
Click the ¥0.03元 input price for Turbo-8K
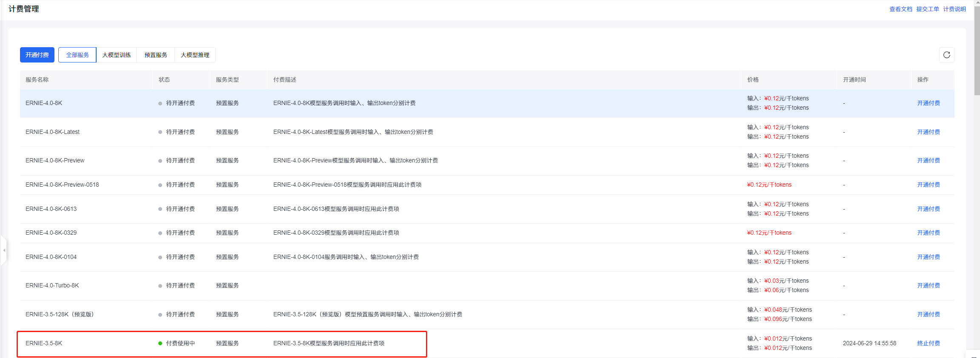(x=774, y=281)
